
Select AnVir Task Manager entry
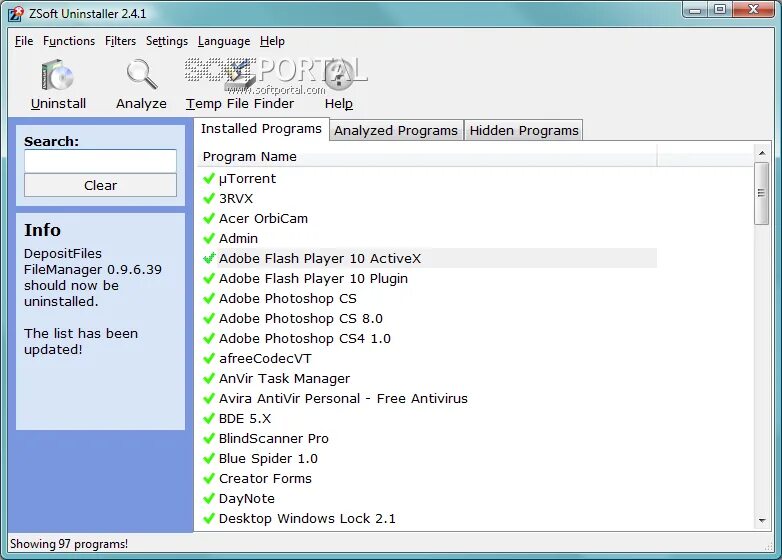pyautogui.click(x=284, y=378)
